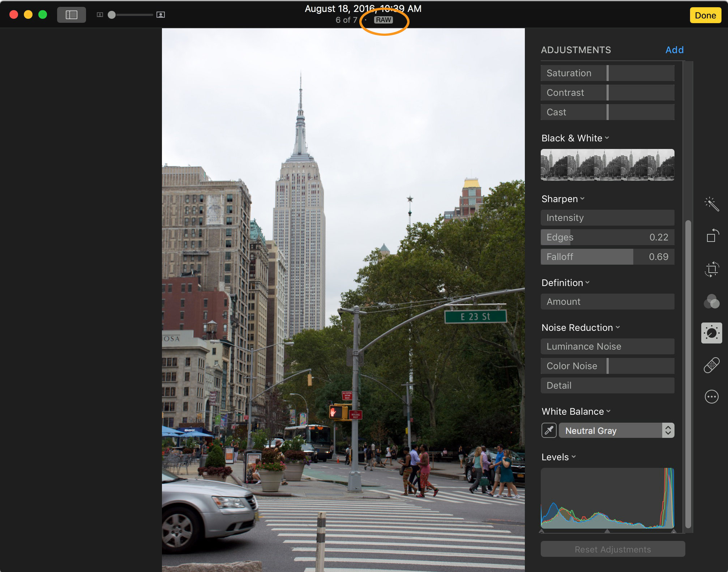Click Add to add adjustments
The height and width of the screenshot is (572, 728).
[674, 50]
